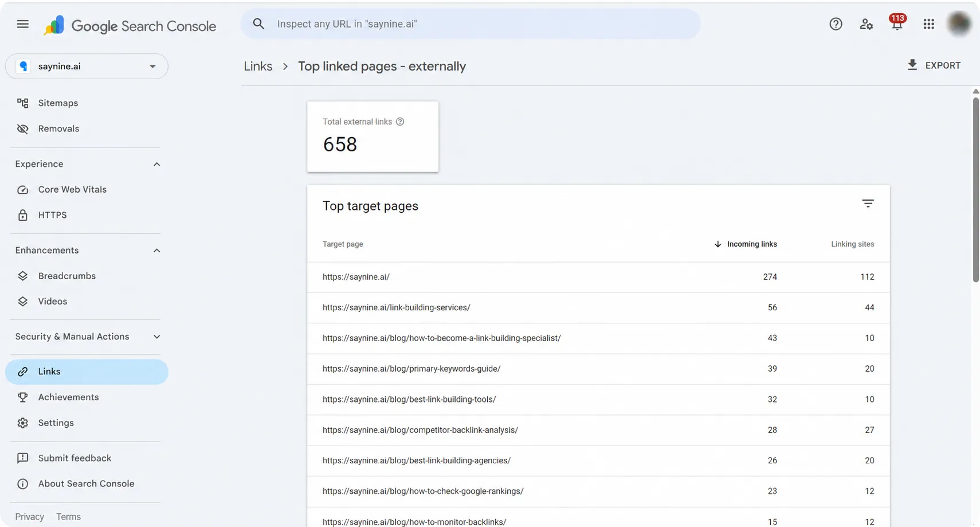This screenshot has width=980, height=527.
Task: Open the Google apps grid
Action: [928, 24]
